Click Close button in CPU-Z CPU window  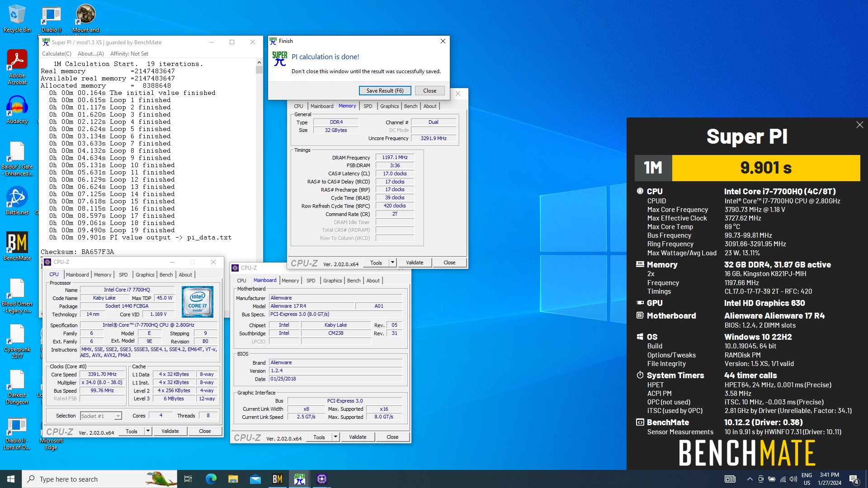tap(205, 431)
